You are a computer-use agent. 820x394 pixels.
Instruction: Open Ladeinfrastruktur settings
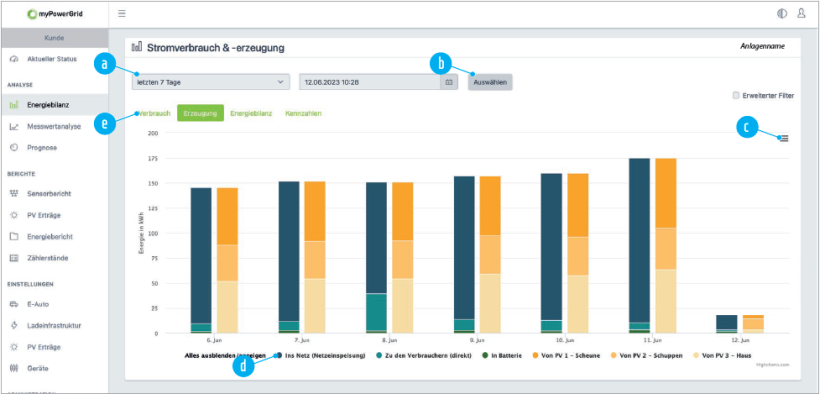[x=54, y=325]
